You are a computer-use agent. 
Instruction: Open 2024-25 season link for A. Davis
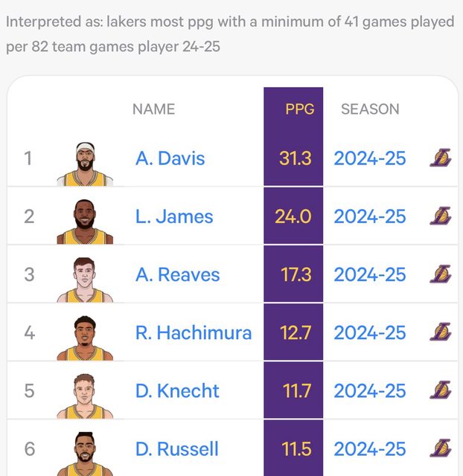[x=370, y=158]
